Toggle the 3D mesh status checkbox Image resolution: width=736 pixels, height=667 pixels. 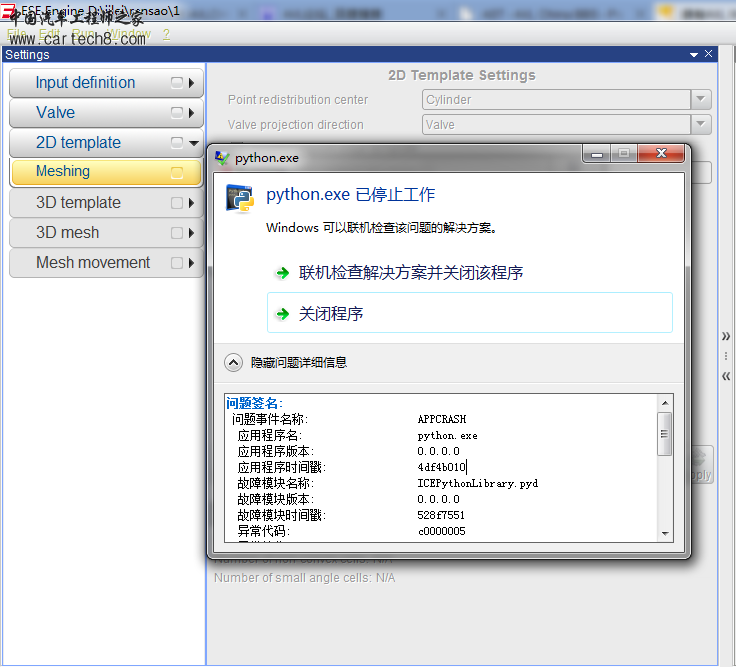click(x=177, y=233)
